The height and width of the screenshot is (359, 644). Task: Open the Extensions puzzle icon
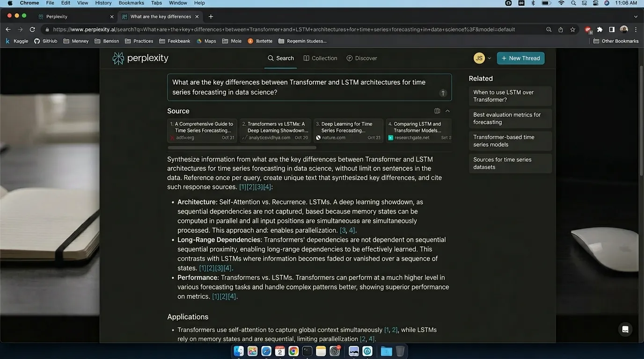pyautogui.click(x=600, y=29)
